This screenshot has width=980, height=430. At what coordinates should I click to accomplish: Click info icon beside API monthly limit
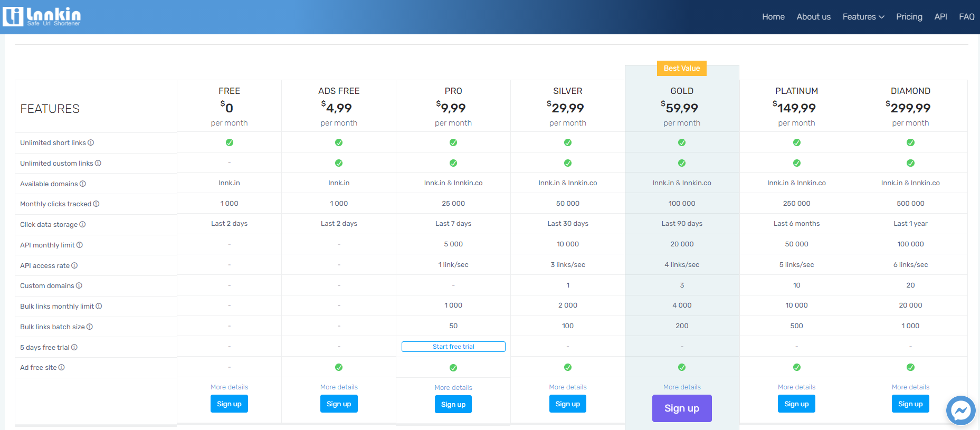(80, 245)
